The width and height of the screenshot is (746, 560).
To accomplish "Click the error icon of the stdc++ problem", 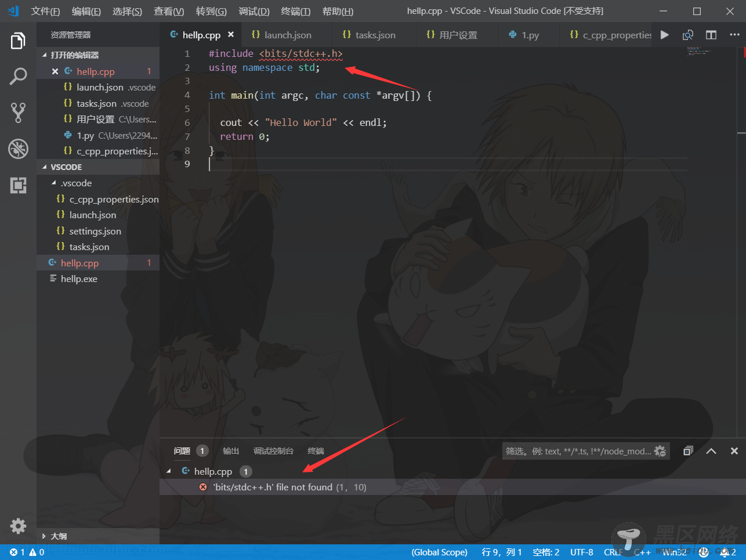I will coord(203,487).
